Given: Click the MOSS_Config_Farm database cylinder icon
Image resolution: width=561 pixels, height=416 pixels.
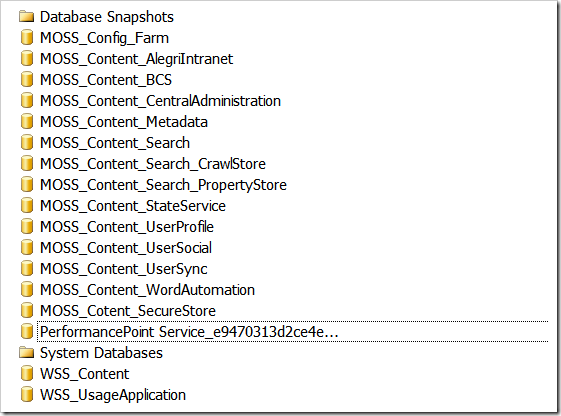Looking at the screenshot, I should [x=27, y=38].
